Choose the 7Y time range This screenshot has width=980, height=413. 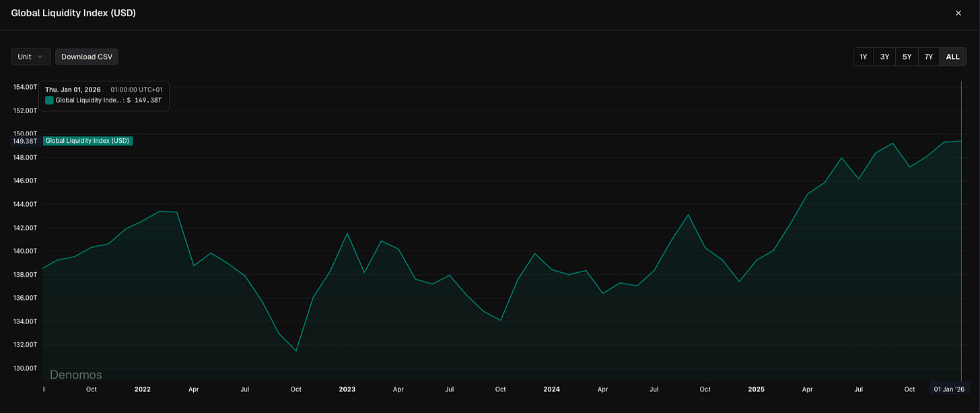click(x=928, y=57)
